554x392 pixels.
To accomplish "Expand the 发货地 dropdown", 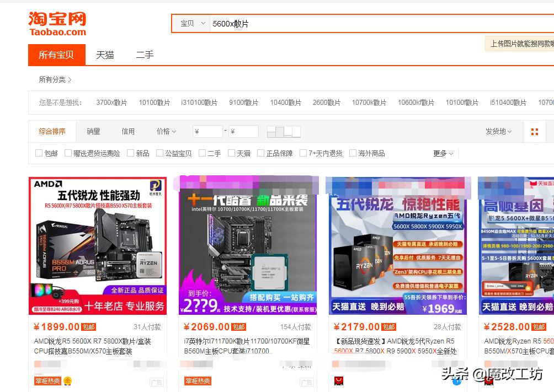I will coord(496,131).
